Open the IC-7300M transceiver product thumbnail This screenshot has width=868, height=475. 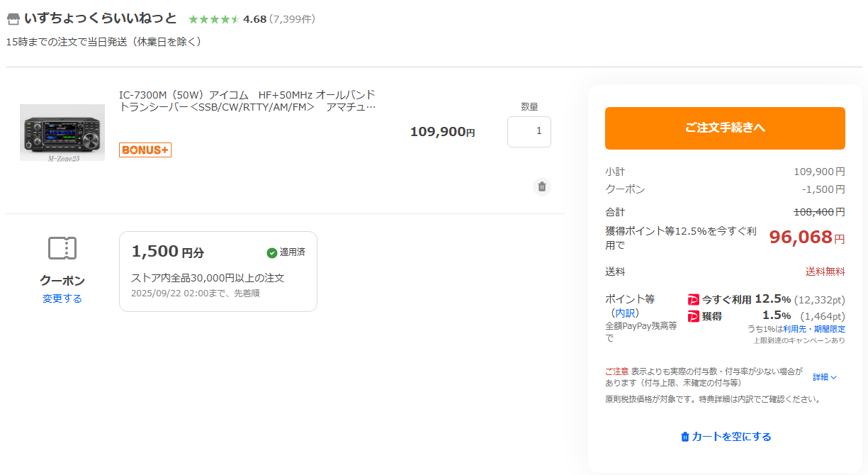pyautogui.click(x=62, y=133)
